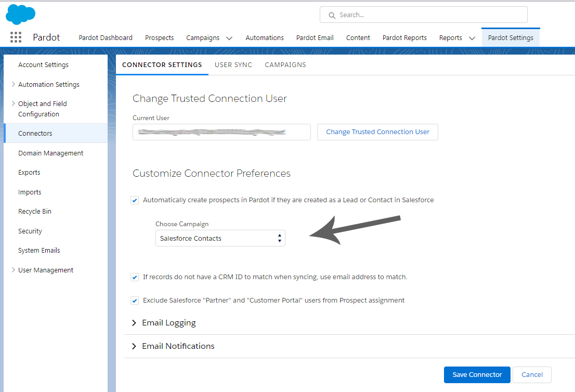The height and width of the screenshot is (392, 575).
Task: Click Change Trusted Connection User button
Action: (x=377, y=132)
